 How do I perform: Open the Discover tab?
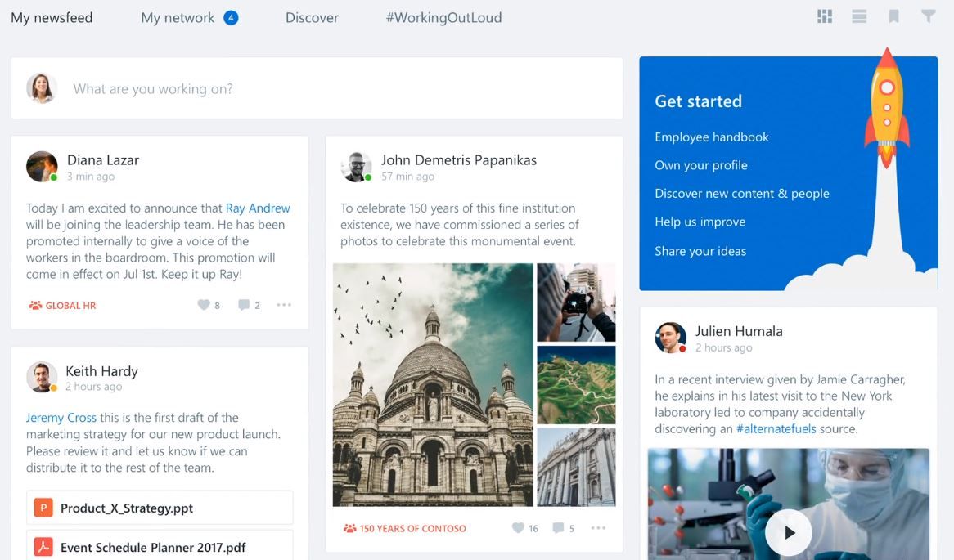(x=312, y=17)
